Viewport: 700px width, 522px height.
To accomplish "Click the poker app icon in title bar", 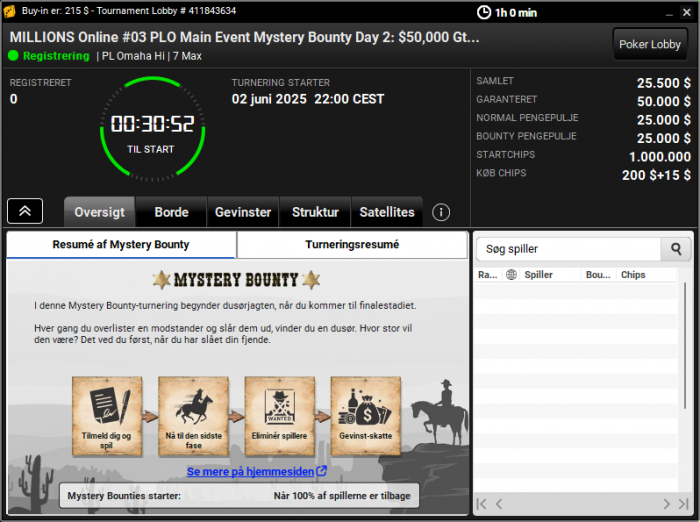I will coord(9,11).
